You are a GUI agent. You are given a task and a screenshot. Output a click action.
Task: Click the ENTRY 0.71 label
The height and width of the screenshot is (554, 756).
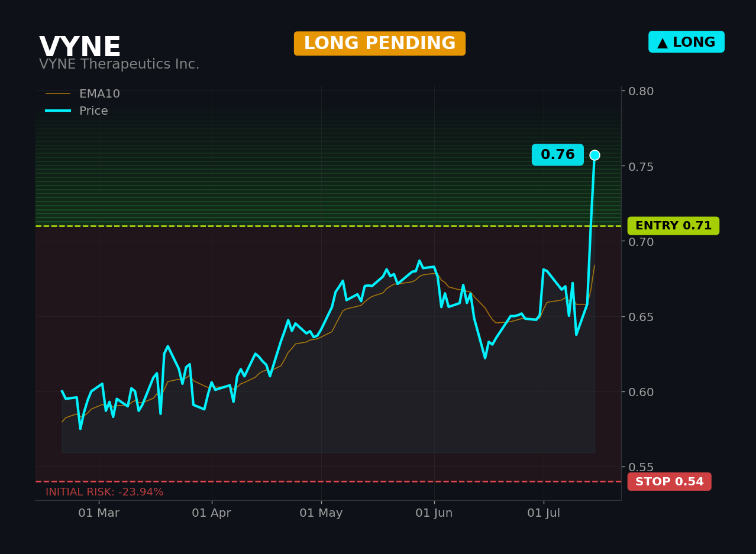tap(673, 226)
